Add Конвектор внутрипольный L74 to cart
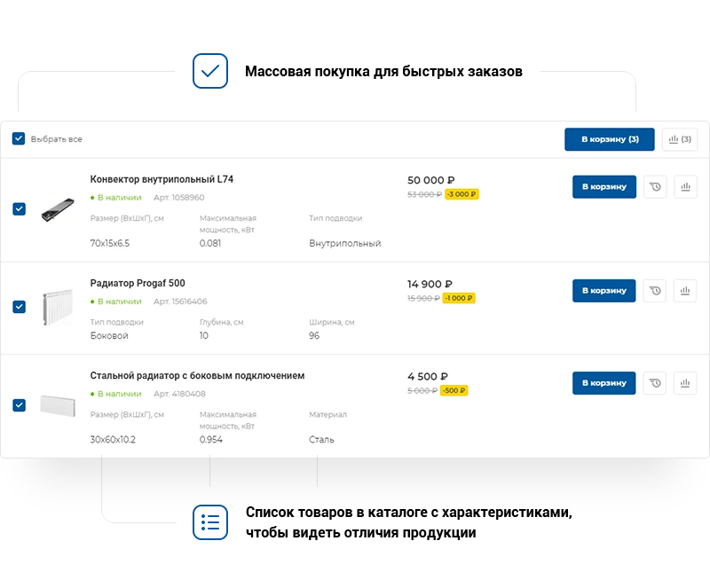This screenshot has height=588, width=710. pyautogui.click(x=604, y=187)
